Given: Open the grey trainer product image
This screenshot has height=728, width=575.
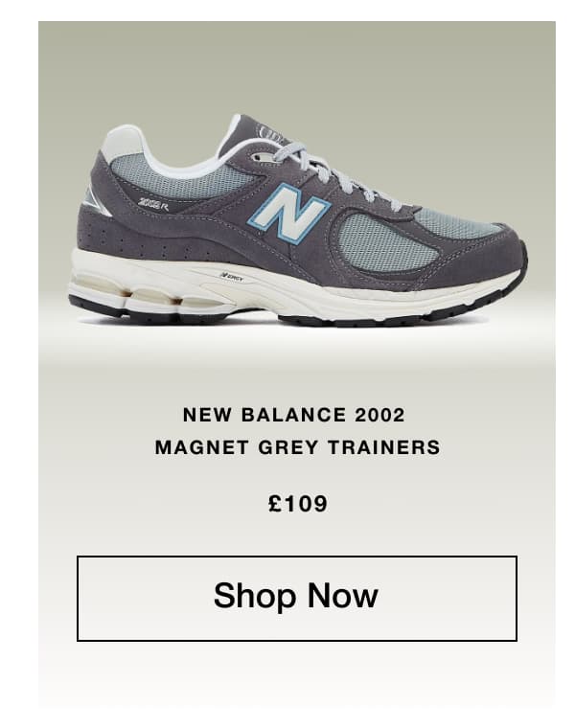Looking at the screenshot, I should (x=297, y=220).
